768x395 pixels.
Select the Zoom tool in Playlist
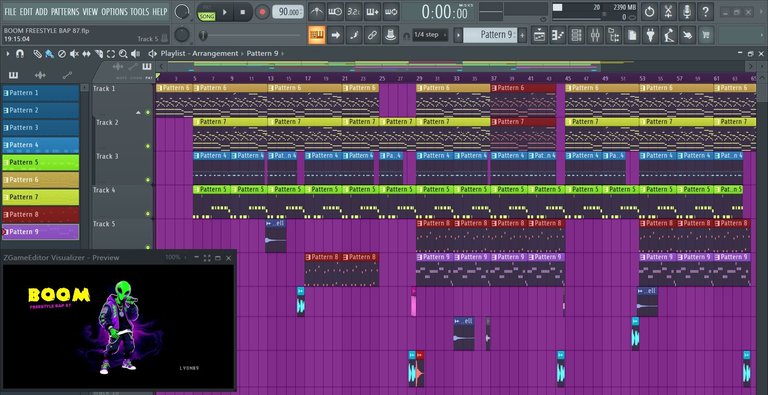(123, 54)
